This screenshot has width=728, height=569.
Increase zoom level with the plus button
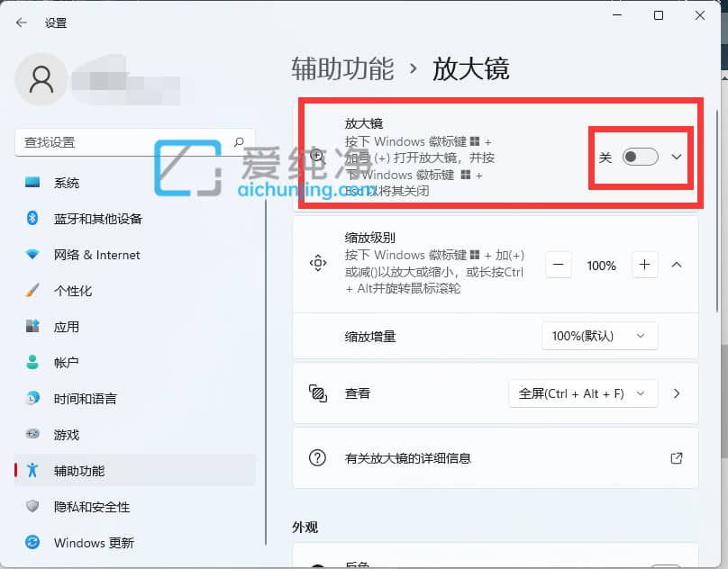[x=644, y=265]
